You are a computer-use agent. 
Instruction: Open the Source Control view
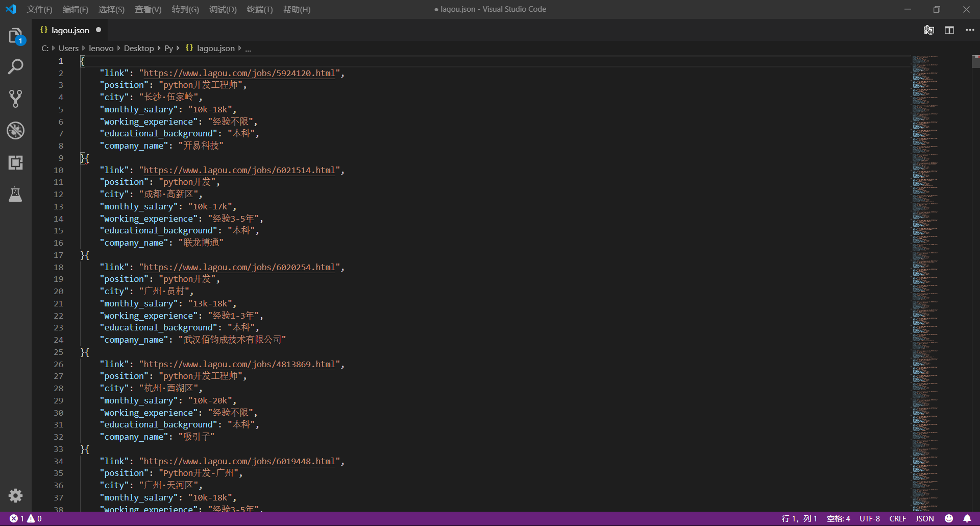click(x=15, y=99)
